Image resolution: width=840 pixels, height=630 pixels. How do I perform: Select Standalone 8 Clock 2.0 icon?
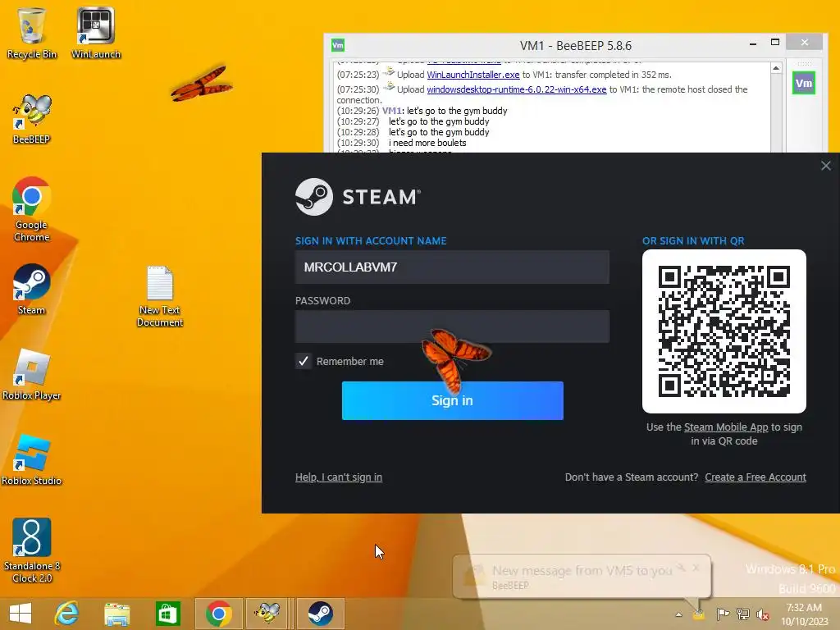pyautogui.click(x=32, y=550)
